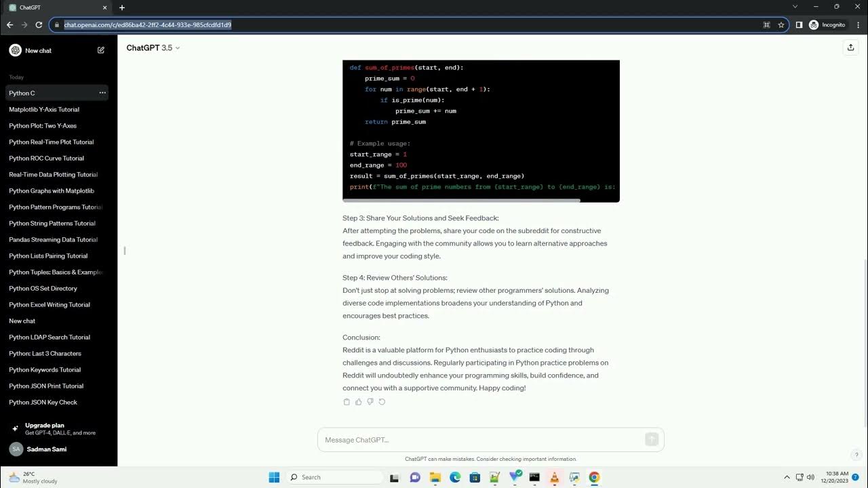
Task: Open the Python JSON Print Tutorial chat
Action: [x=57, y=386]
